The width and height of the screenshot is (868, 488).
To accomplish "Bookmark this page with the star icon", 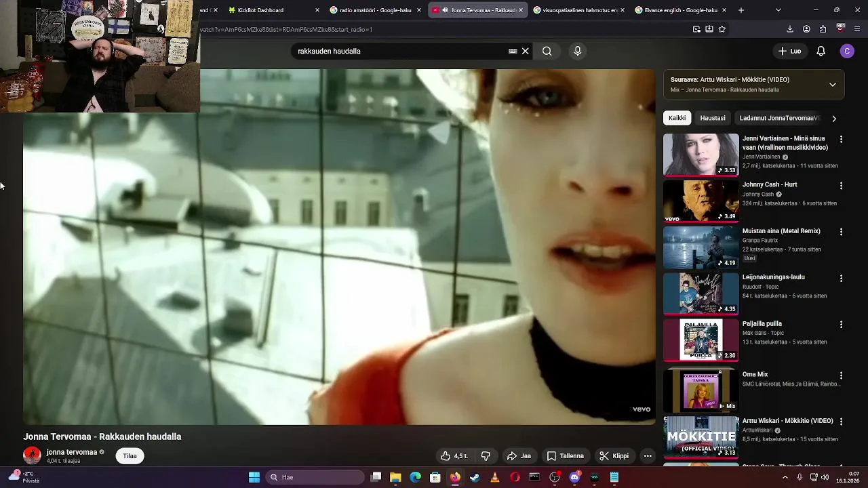I will 722,29.
